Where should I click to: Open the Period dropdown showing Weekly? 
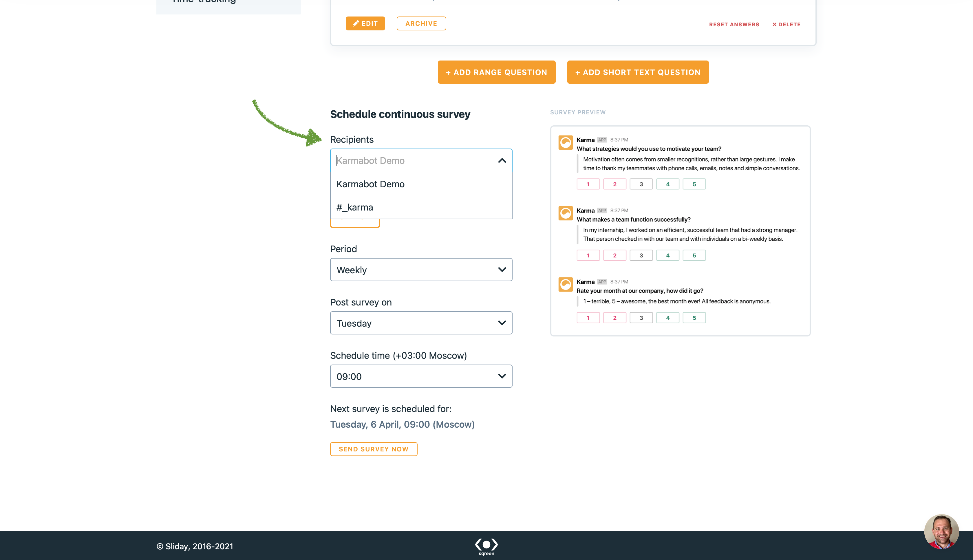tap(421, 270)
